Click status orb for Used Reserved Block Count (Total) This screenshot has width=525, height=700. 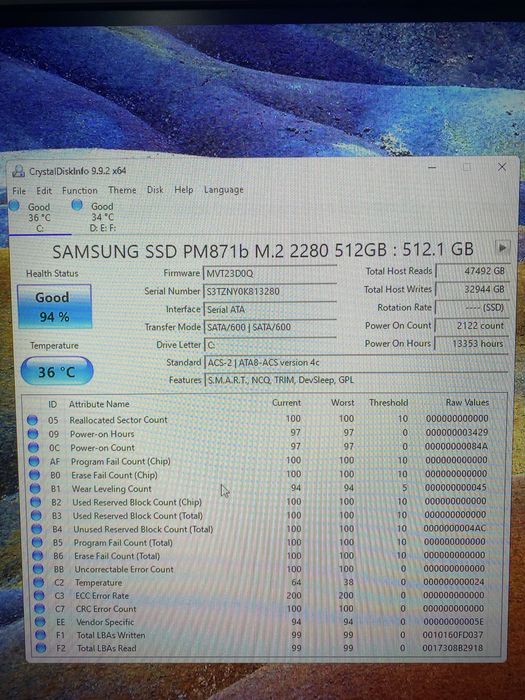pyautogui.click(x=36, y=516)
